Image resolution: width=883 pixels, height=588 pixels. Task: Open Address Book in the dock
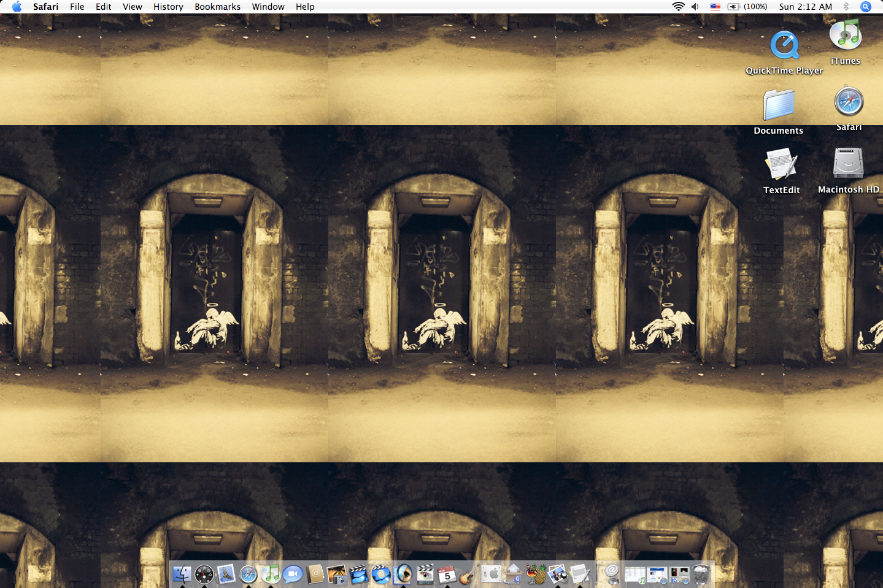315,574
